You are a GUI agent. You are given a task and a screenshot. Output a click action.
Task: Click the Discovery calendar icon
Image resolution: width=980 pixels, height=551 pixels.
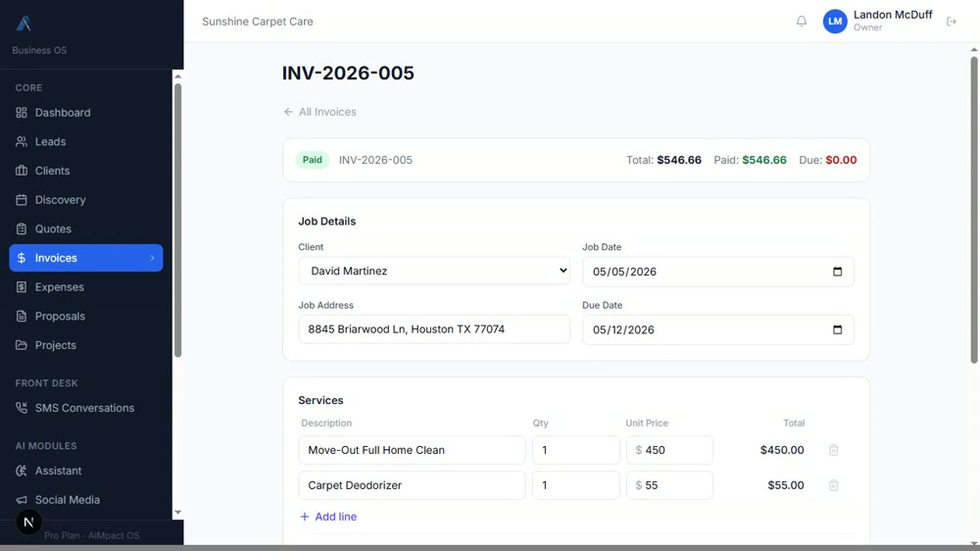click(22, 199)
